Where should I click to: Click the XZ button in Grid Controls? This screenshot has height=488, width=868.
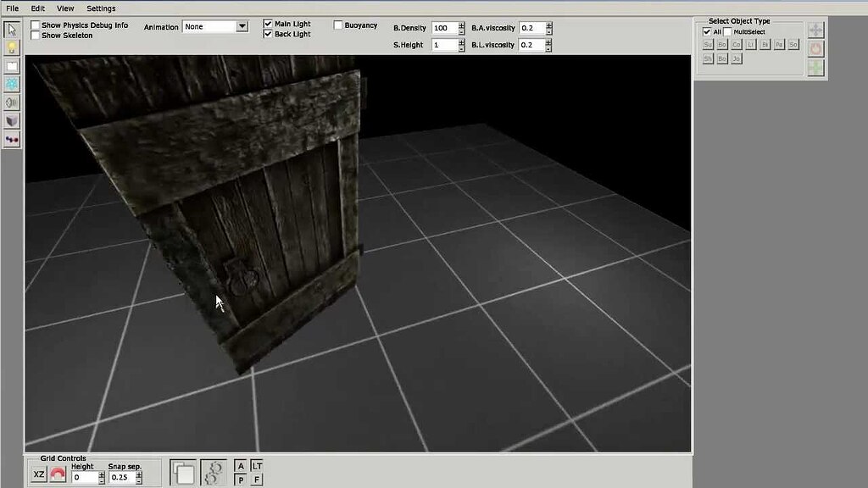tap(37, 474)
